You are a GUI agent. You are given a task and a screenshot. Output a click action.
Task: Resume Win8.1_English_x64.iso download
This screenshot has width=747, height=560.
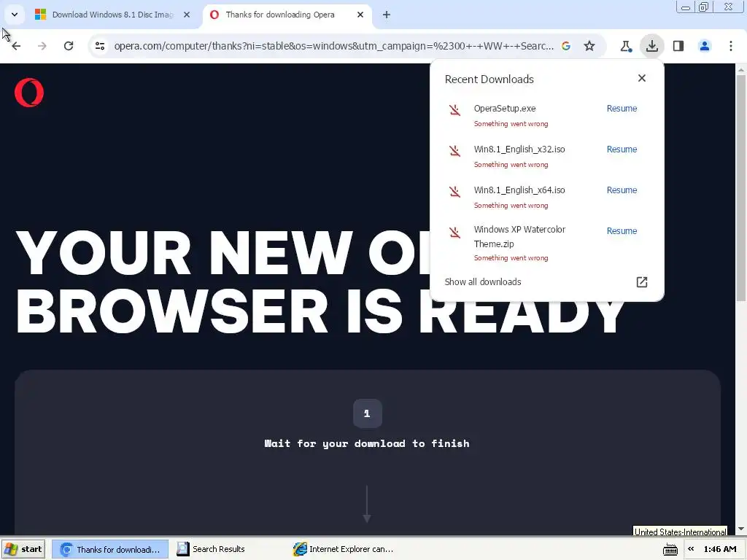pos(622,190)
